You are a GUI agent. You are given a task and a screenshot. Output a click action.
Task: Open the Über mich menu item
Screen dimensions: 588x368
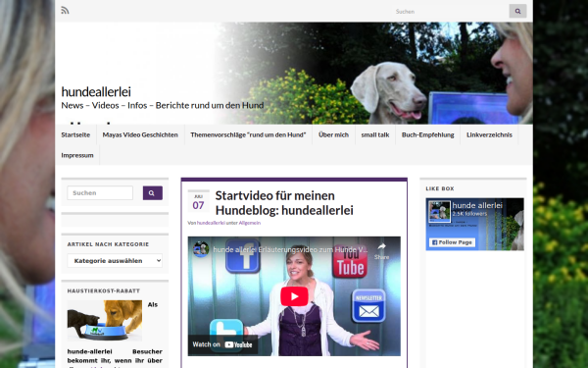333,134
